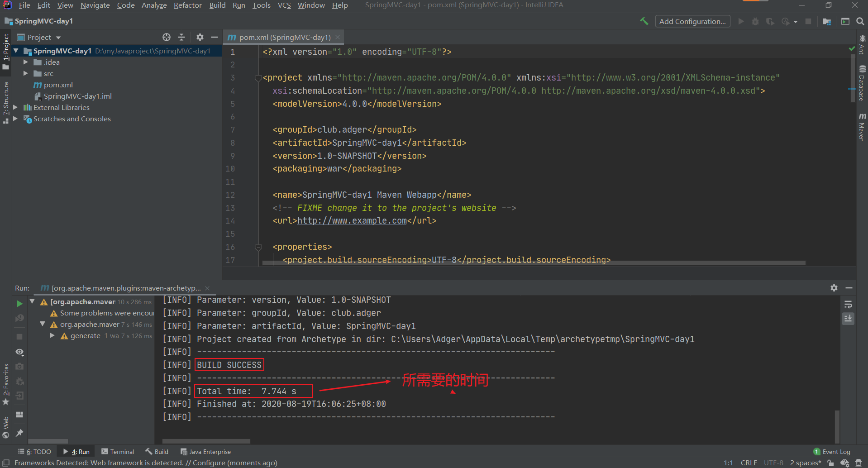
Task: Click the Run play icon in the top toolbar
Action: (741, 21)
